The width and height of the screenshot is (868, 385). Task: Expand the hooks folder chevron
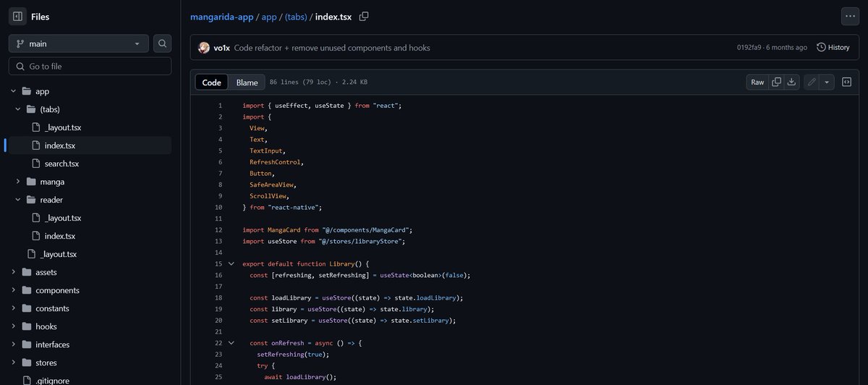tap(13, 326)
